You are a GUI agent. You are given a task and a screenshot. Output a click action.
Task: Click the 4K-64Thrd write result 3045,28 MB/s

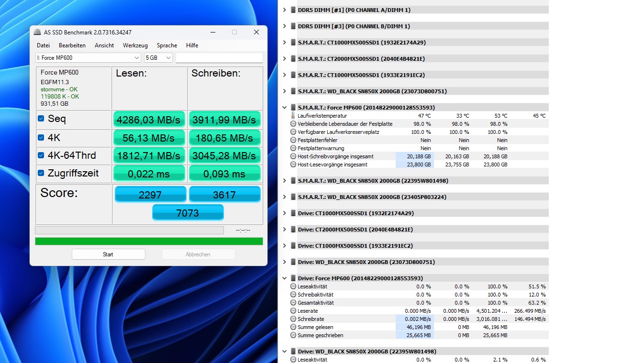(x=224, y=156)
